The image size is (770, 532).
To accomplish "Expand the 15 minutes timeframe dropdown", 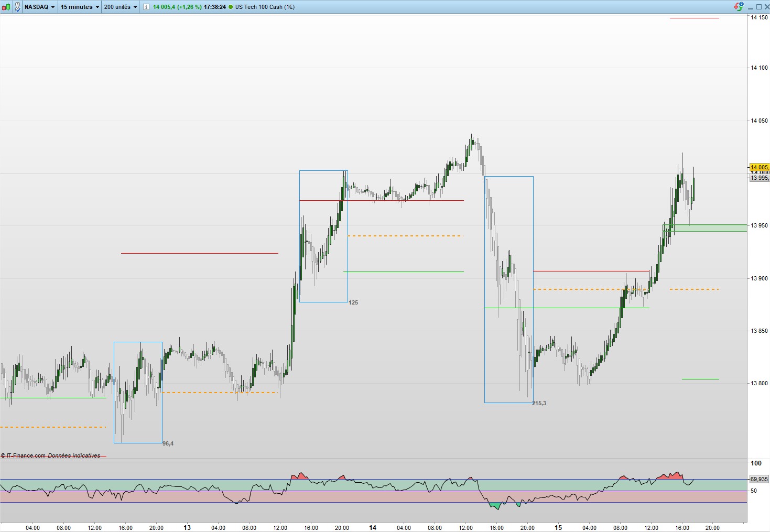I will pyautogui.click(x=80, y=7).
